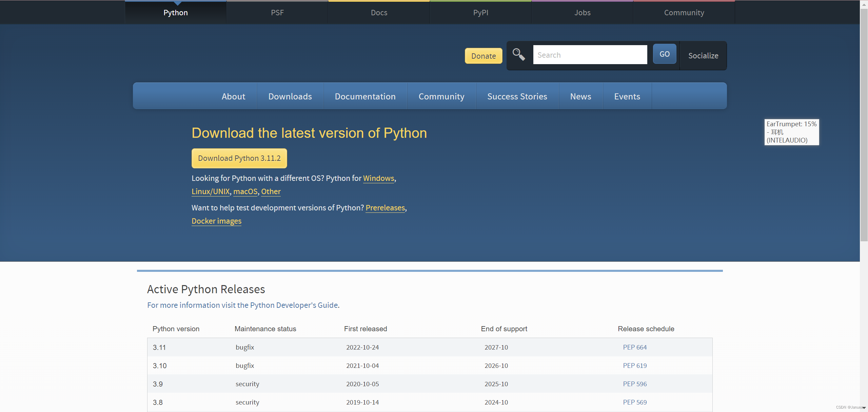Viewport: 868px width, 412px height.
Task: Open the Python top tab
Action: 176,13
